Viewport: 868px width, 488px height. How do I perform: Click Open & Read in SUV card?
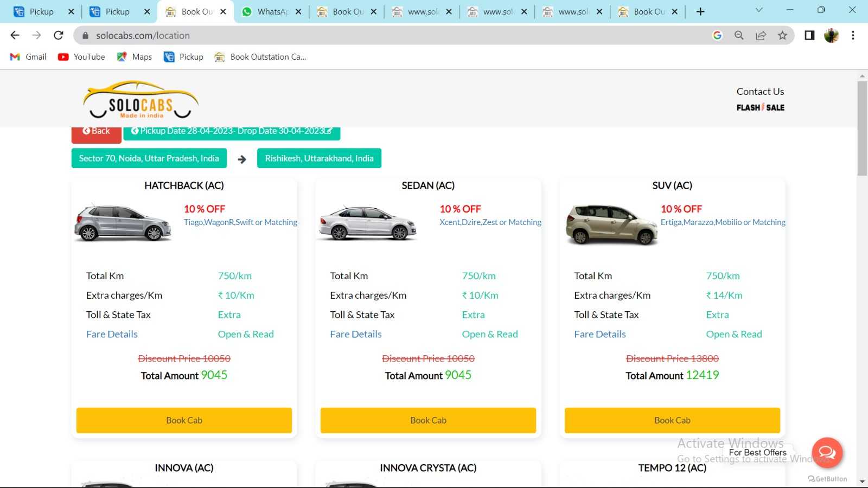(734, 334)
